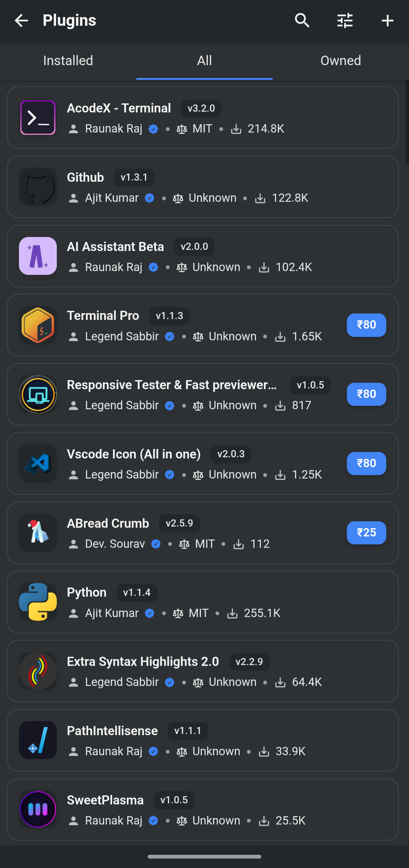The height and width of the screenshot is (868, 409).
Task: Click the AI Assistant Beta icon
Action: tap(38, 256)
